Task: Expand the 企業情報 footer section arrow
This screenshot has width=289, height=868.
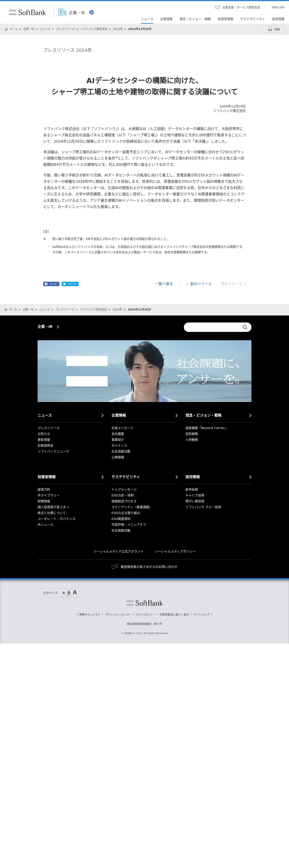Action: 176,416
